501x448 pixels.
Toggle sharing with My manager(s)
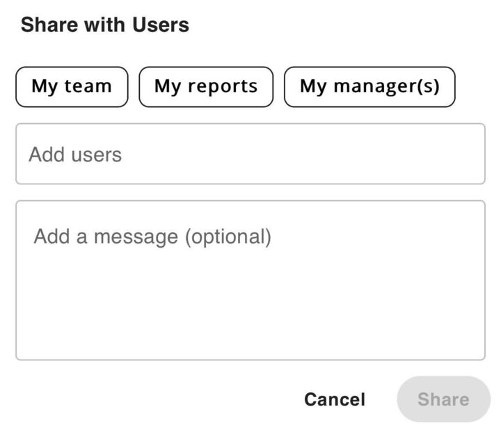tap(369, 87)
